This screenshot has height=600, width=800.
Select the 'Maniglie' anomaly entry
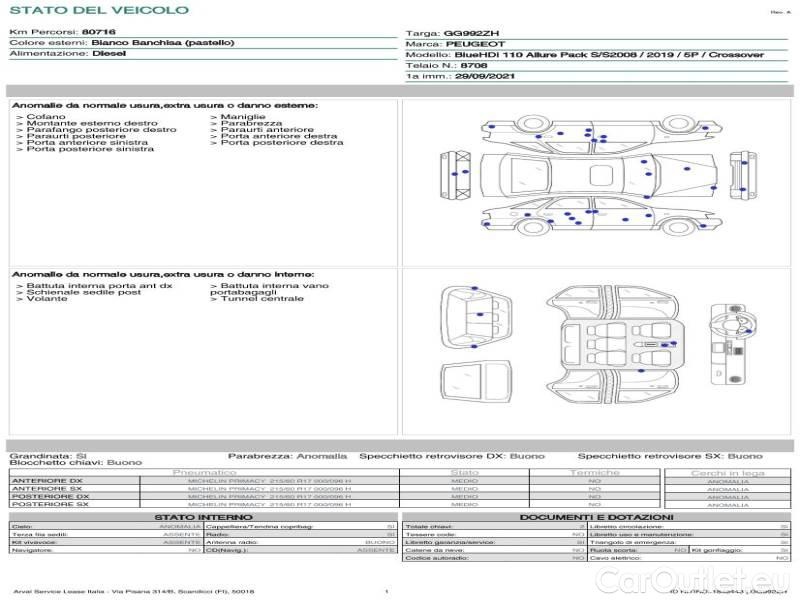(243, 117)
